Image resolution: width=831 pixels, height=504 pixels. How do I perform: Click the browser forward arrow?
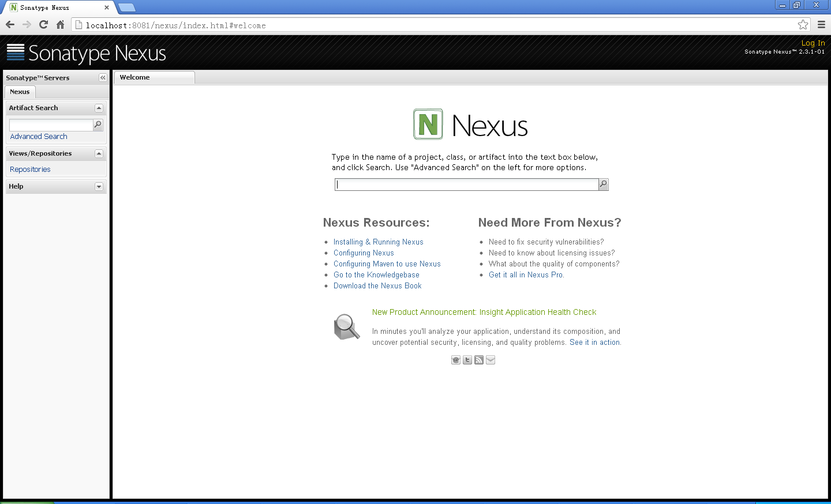click(27, 25)
